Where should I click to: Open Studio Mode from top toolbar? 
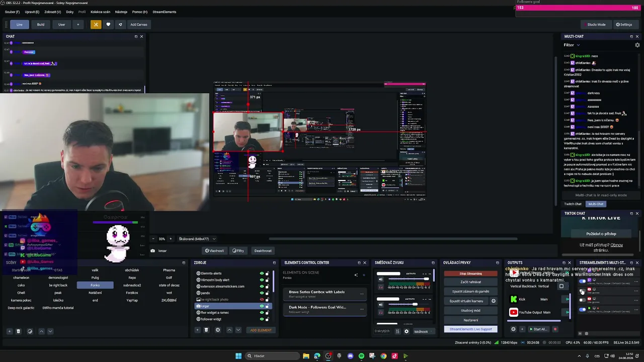[x=597, y=24]
